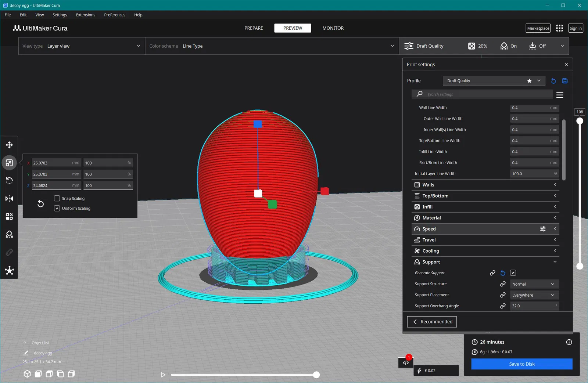Select the Rotate tool in the left toolbar
The width and height of the screenshot is (588, 383).
pos(9,180)
